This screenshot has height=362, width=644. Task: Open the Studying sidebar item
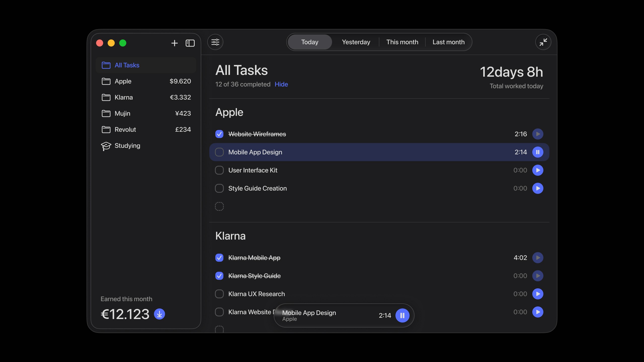(127, 146)
